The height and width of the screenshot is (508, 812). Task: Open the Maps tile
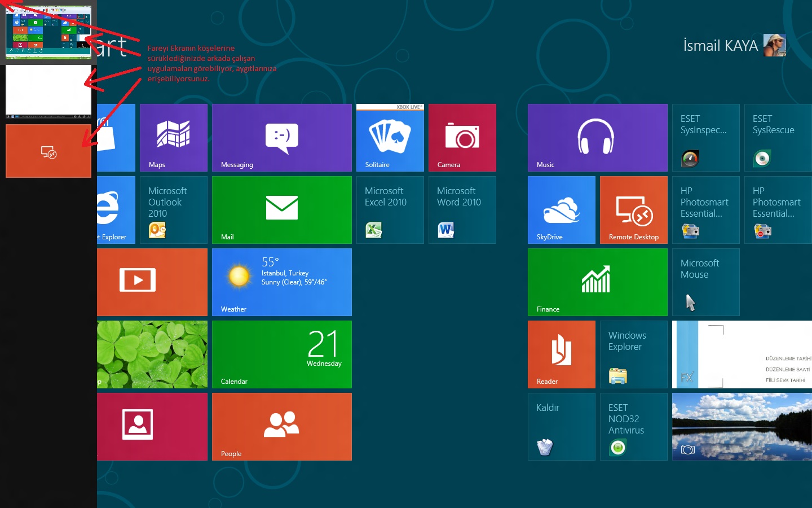click(x=174, y=138)
